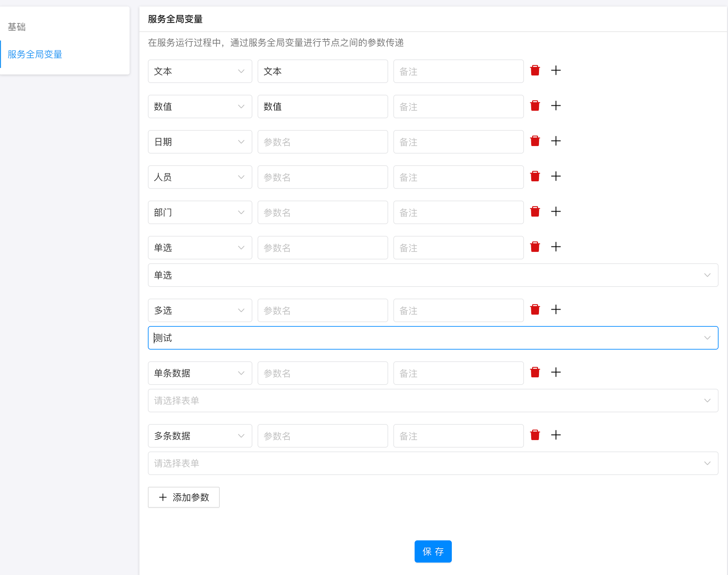Add a new row below the 单条数据 parameter
The height and width of the screenshot is (575, 728).
point(556,372)
